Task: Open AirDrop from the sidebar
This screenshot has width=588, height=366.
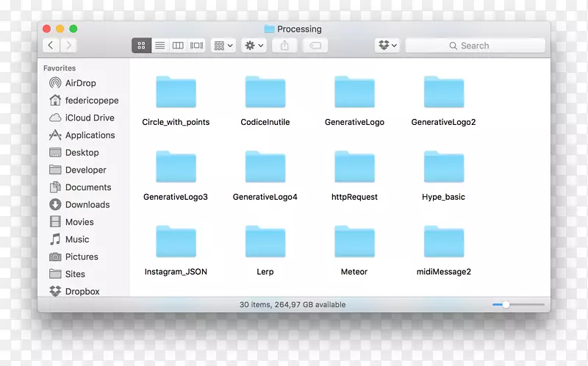Action: (x=80, y=83)
